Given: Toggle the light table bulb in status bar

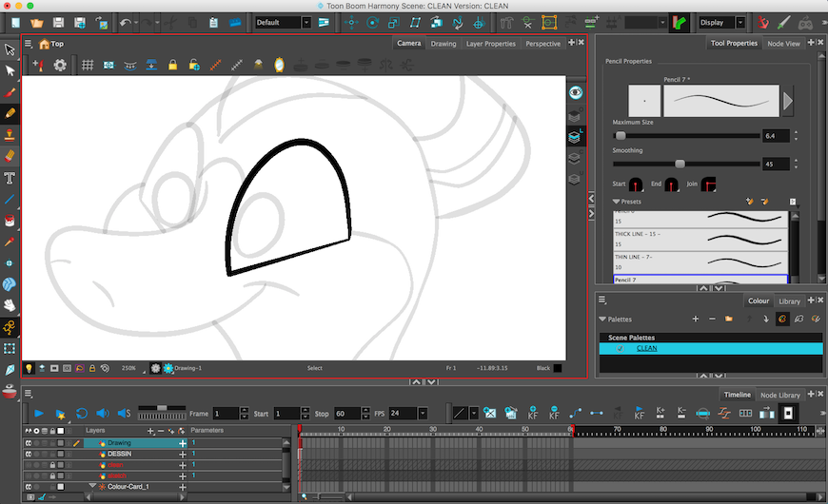Looking at the screenshot, I should click(x=29, y=368).
